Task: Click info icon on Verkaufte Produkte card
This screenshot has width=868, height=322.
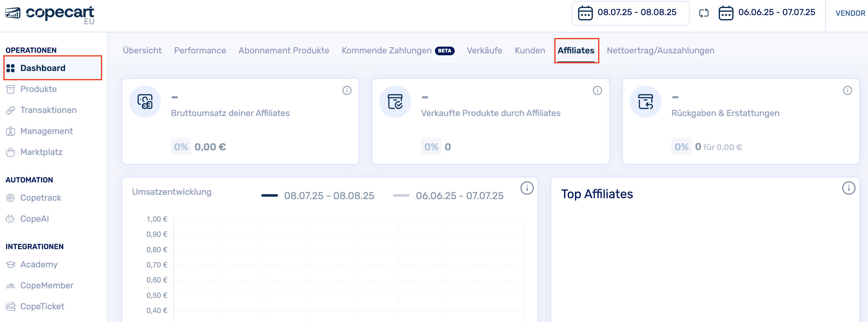Action: pyautogui.click(x=597, y=90)
